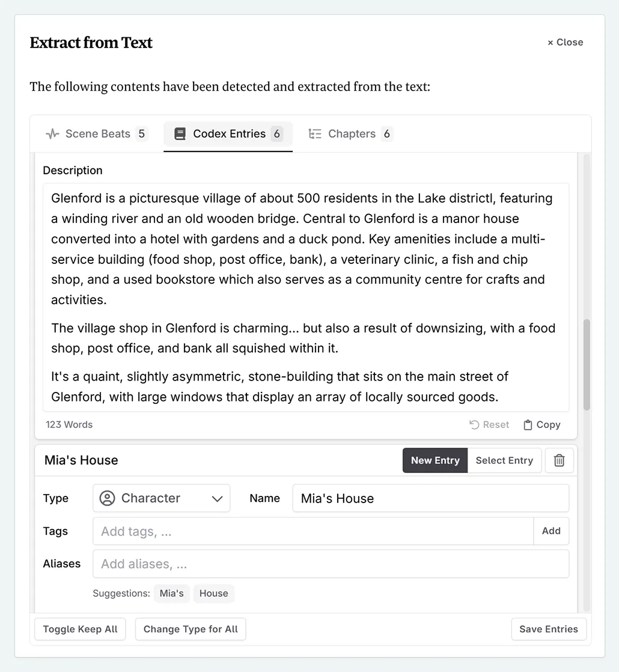The height and width of the screenshot is (672, 619).
Task: Switch to the Chapters tab
Action: tap(351, 133)
